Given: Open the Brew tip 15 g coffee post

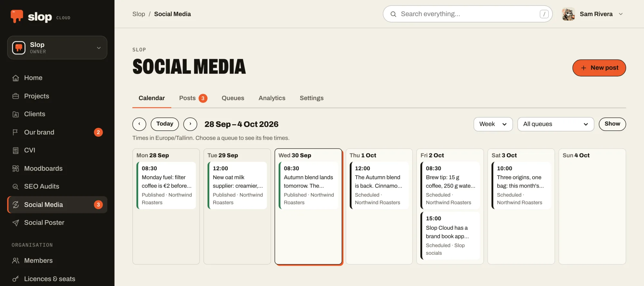Looking at the screenshot, I should [x=450, y=186].
